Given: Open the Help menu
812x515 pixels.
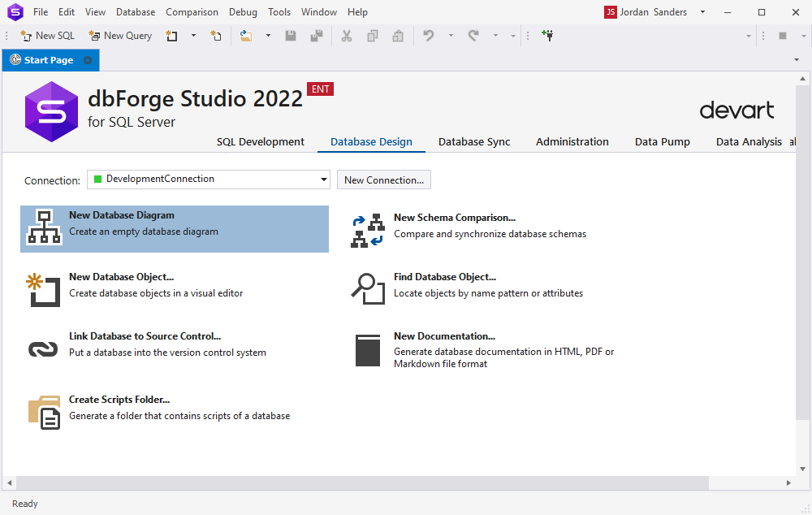Looking at the screenshot, I should (x=357, y=12).
